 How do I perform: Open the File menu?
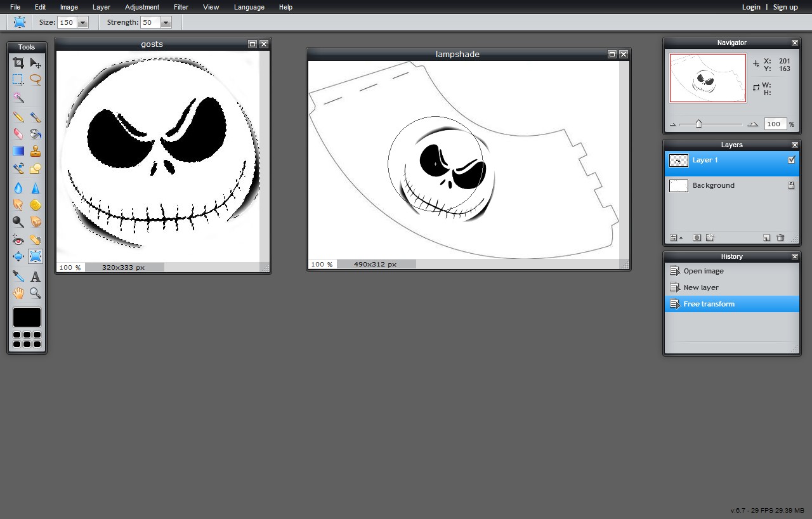[x=15, y=7]
